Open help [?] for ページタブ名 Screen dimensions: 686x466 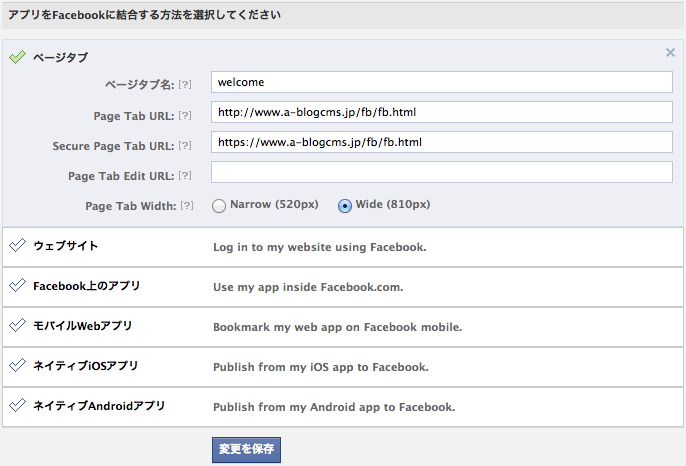point(185,84)
